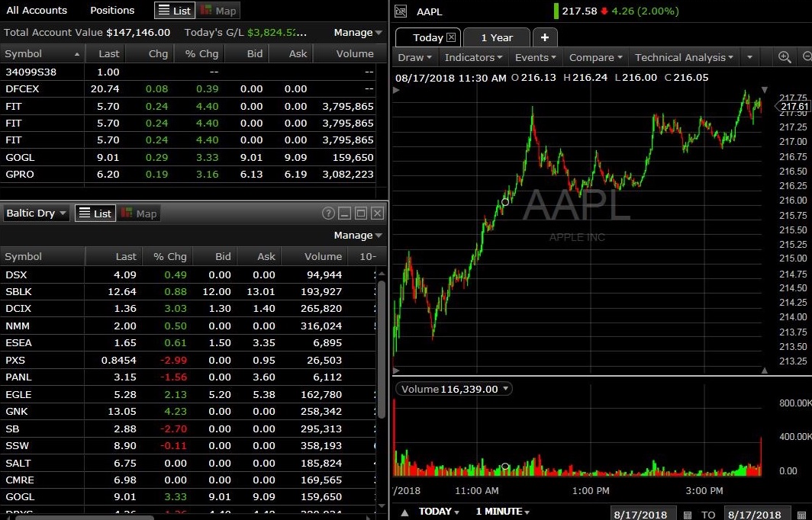The image size is (812, 520).
Task: Click the end date calendar icon
Action: tap(801, 515)
